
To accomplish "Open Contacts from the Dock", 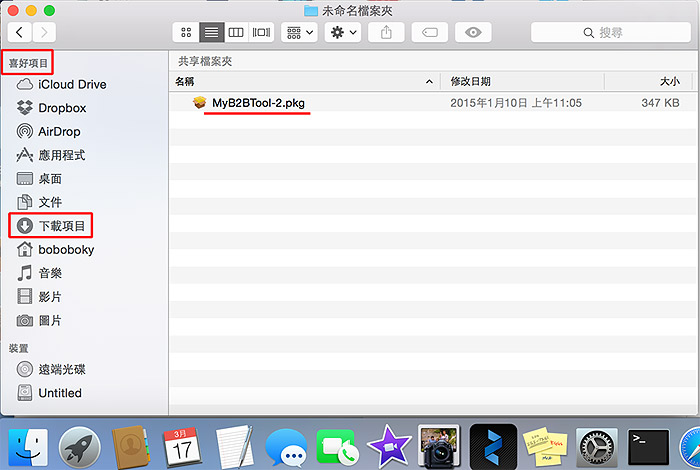I will (130, 448).
